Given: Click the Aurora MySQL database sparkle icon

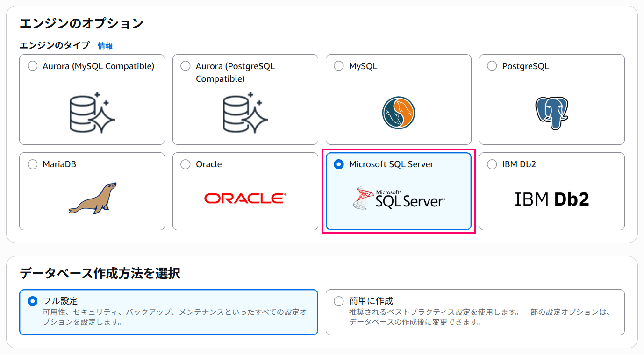Looking at the screenshot, I should (x=92, y=113).
